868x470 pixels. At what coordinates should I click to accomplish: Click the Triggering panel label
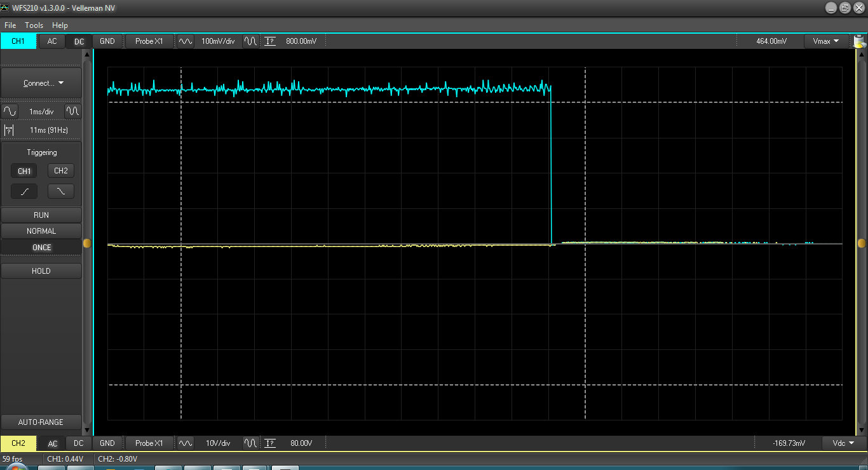(x=42, y=152)
